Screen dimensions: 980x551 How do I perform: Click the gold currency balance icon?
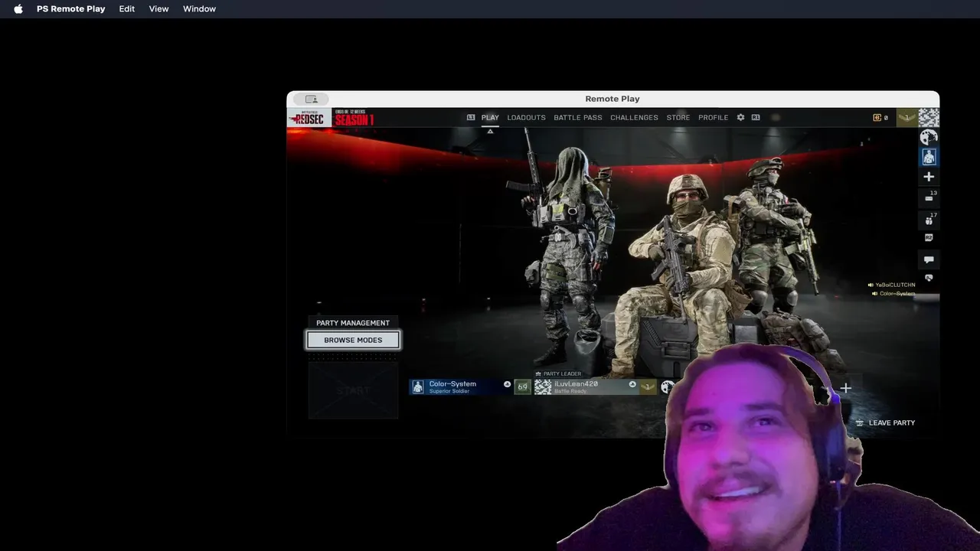click(877, 118)
